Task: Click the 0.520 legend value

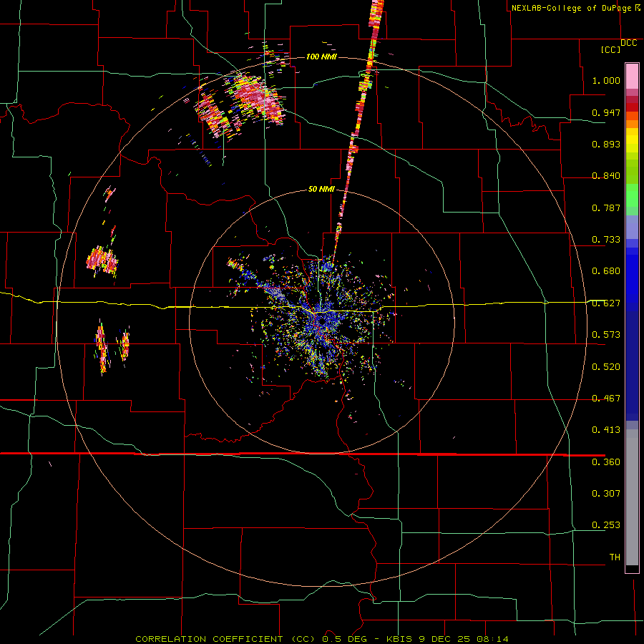Action: click(x=606, y=367)
